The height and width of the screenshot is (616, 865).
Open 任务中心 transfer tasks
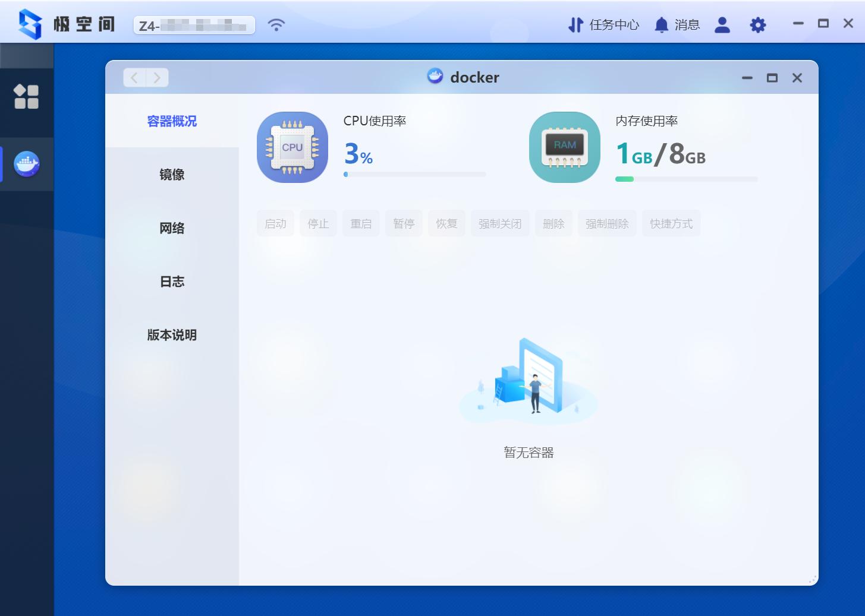click(603, 25)
